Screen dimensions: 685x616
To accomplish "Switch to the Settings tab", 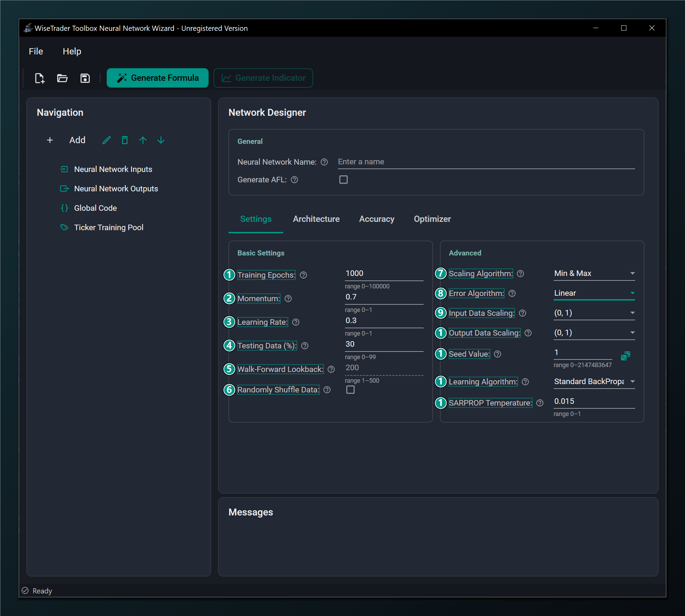I will click(x=256, y=219).
